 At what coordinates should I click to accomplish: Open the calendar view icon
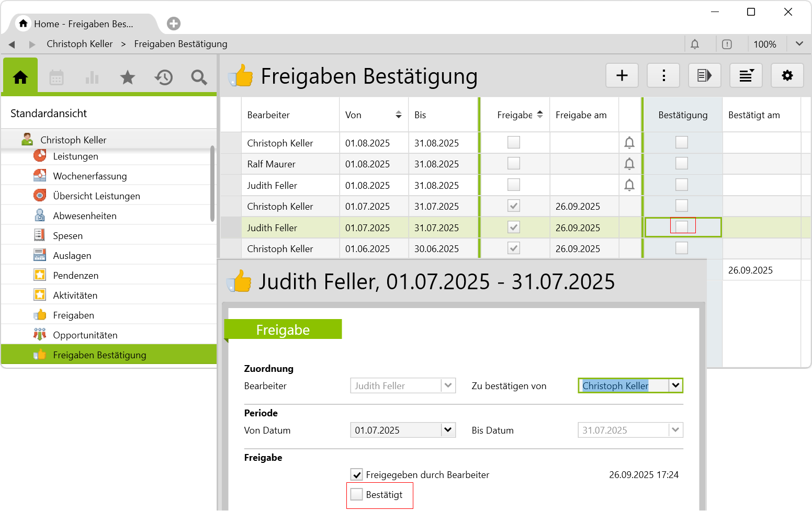tap(57, 78)
